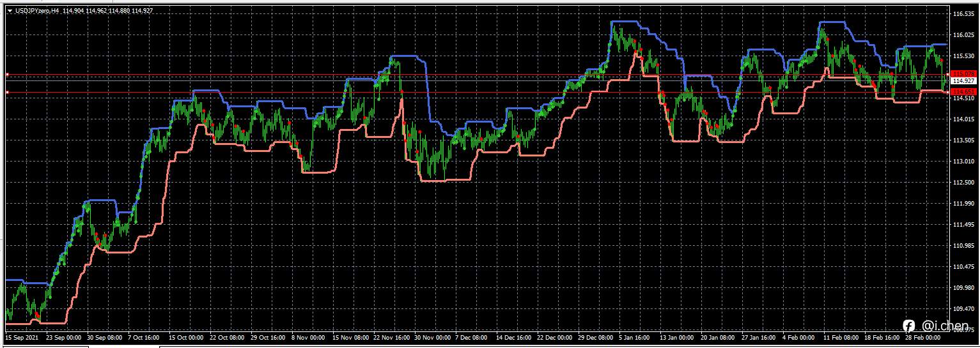Image resolution: width=980 pixels, height=348 pixels.
Task: Select the red 114.651 price level label
Action: [x=963, y=92]
